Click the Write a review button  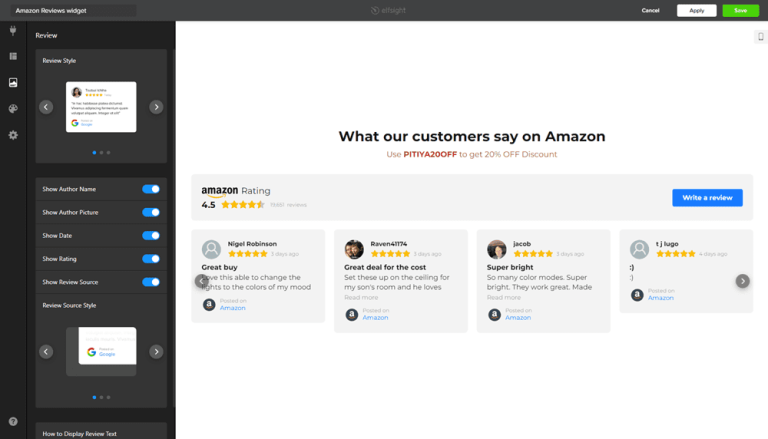pyautogui.click(x=707, y=198)
